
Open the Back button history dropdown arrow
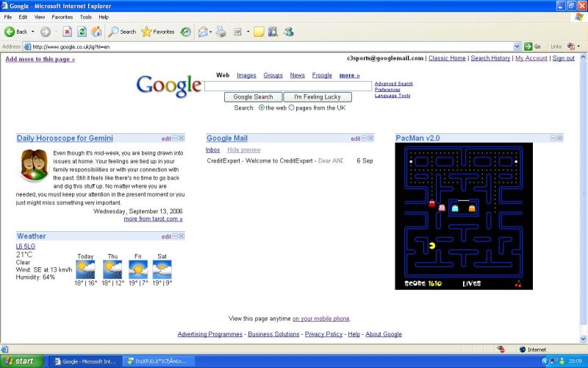(32, 32)
